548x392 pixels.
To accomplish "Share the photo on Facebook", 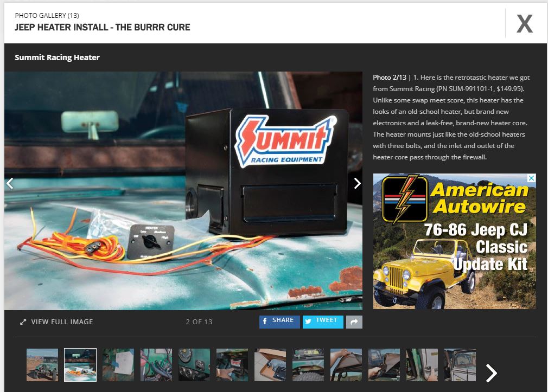I will pos(278,321).
